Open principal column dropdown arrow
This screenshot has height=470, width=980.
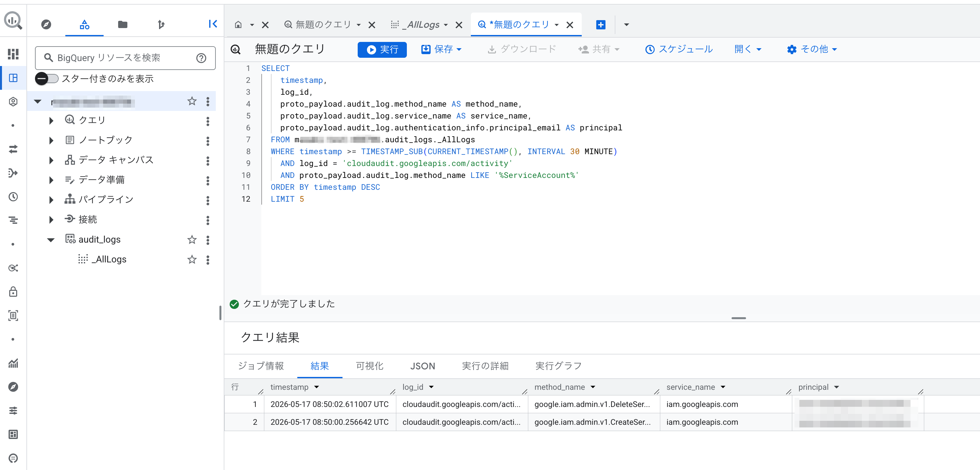click(x=836, y=387)
